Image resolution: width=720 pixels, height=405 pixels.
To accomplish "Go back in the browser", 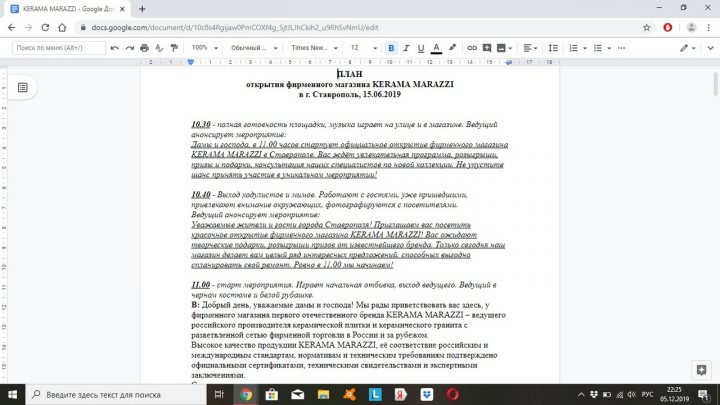I will point(11,28).
